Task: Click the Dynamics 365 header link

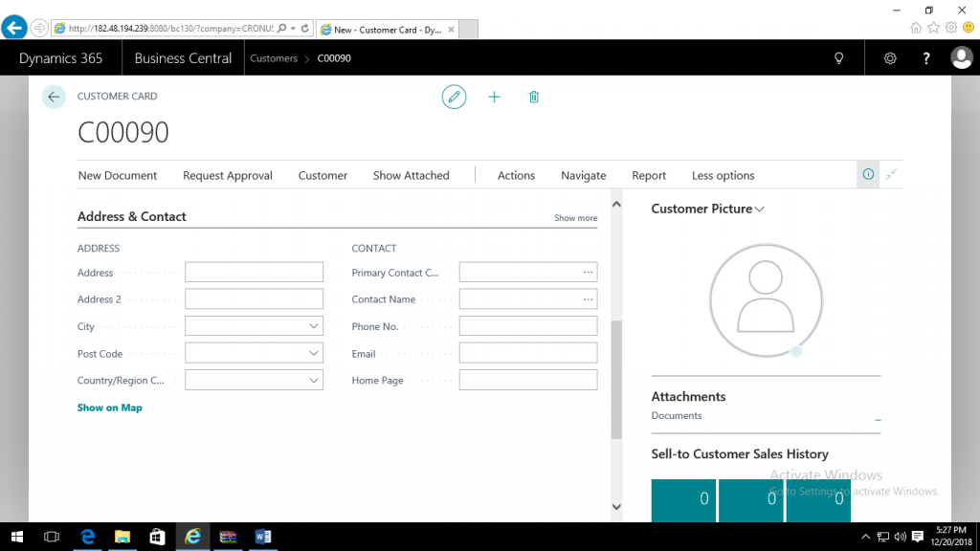Action: pos(60,58)
